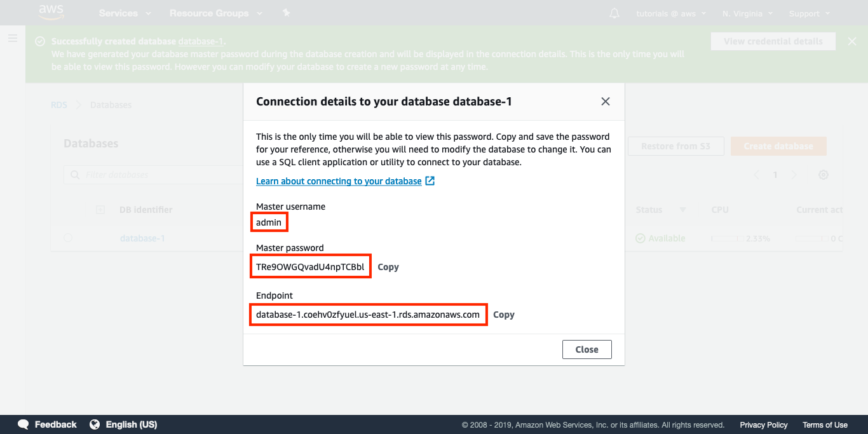
Task: Open the table settings gear icon
Action: (824, 175)
